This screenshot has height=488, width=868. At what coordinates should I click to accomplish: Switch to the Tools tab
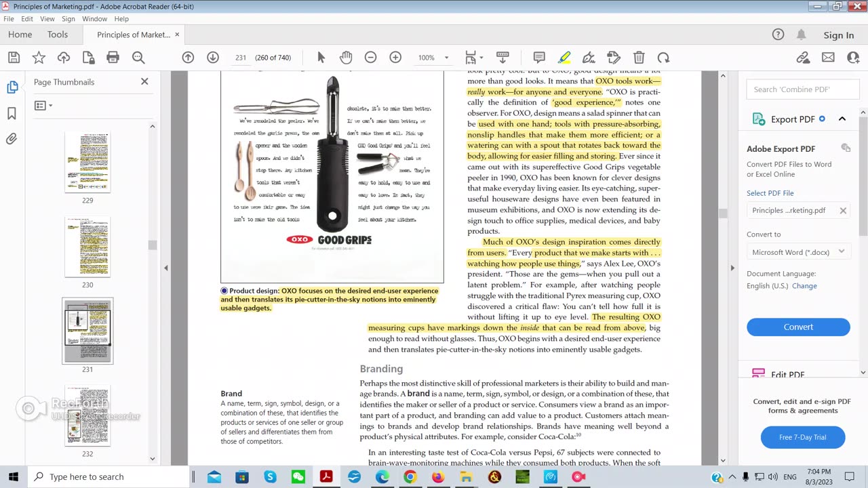(58, 35)
